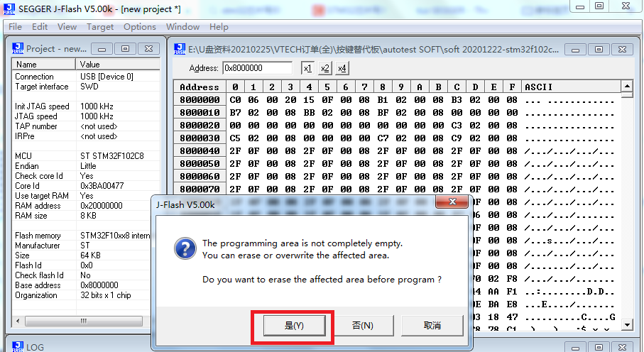
Task: Click Project panel horizontal scrollbar thumb
Action: pyautogui.click(x=84, y=321)
